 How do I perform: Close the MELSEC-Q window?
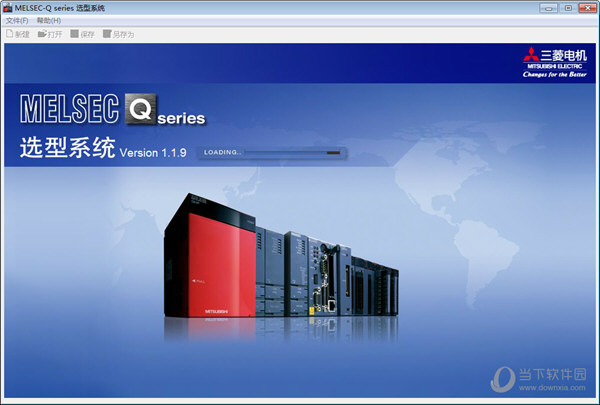click(x=587, y=8)
